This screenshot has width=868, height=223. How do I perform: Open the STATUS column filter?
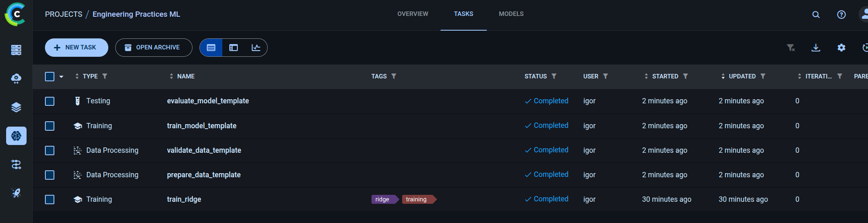coord(554,76)
